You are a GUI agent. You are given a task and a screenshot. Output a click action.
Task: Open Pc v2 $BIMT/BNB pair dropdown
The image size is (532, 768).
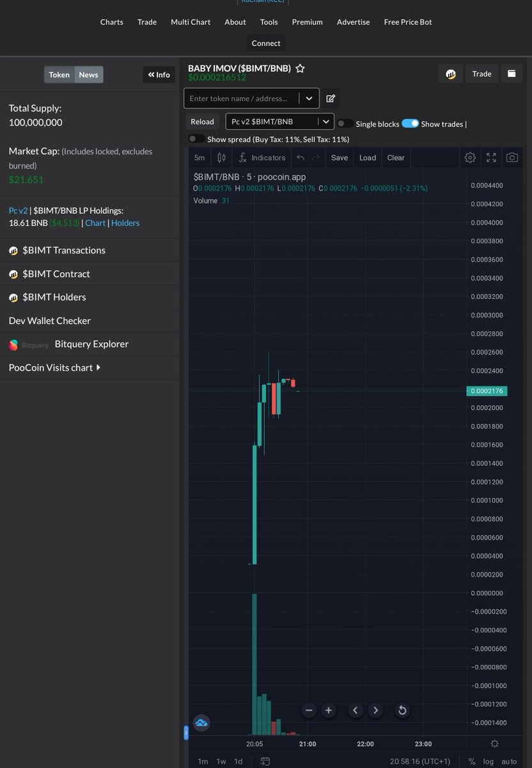coord(280,122)
